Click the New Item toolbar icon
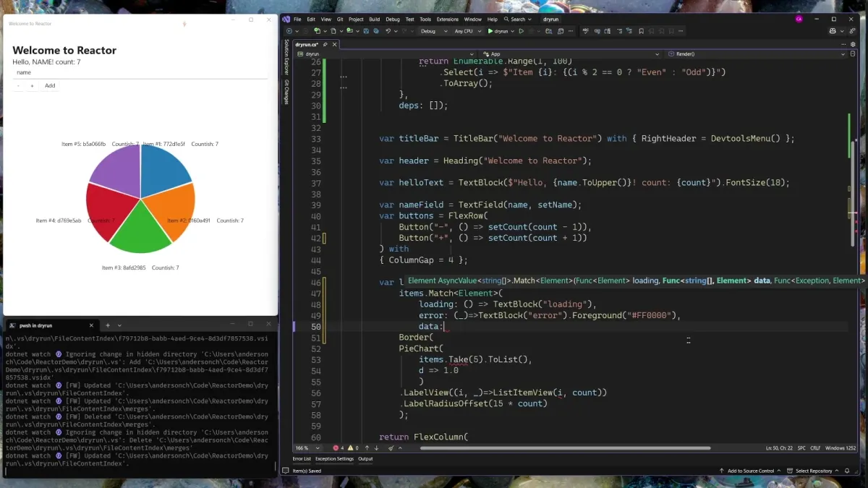The width and height of the screenshot is (868, 488). pyautogui.click(x=317, y=31)
